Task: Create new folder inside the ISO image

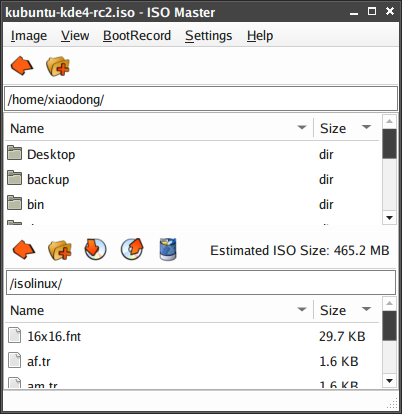Action: [x=60, y=250]
